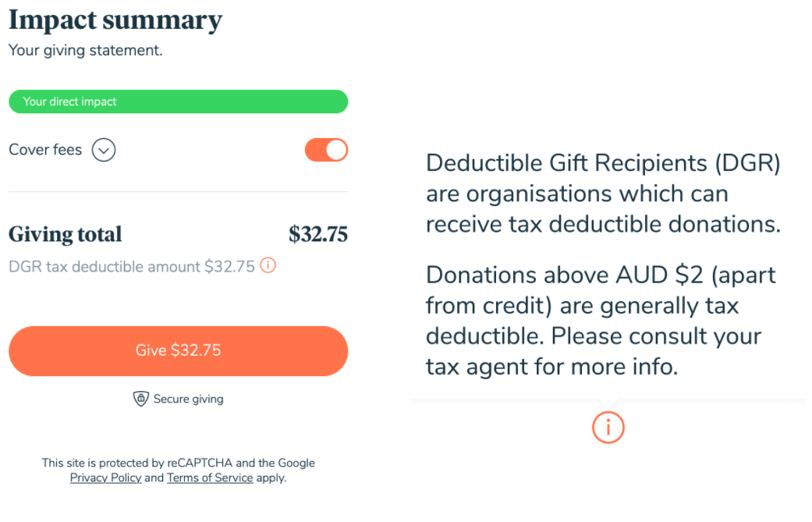
Task: Collapse the Cover fees breakdown section
Action: (103, 149)
